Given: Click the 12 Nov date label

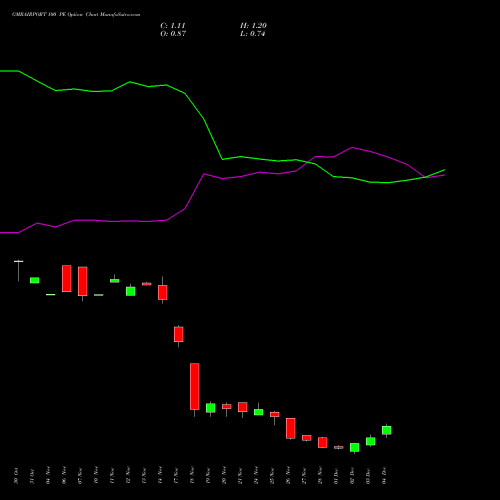Looking at the screenshot, I should point(128,476).
